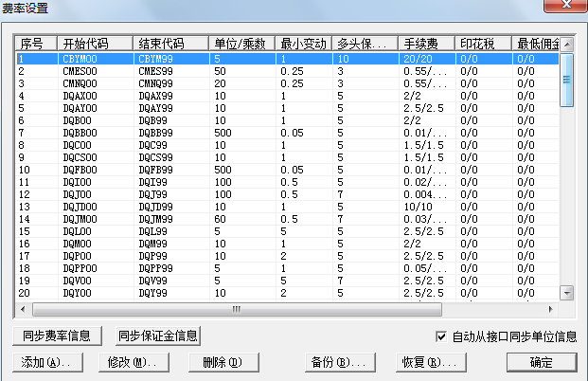Screen dimensions: 588x381
Task: Click fee 20/20 in CBYM00 row
Action: click(418, 59)
